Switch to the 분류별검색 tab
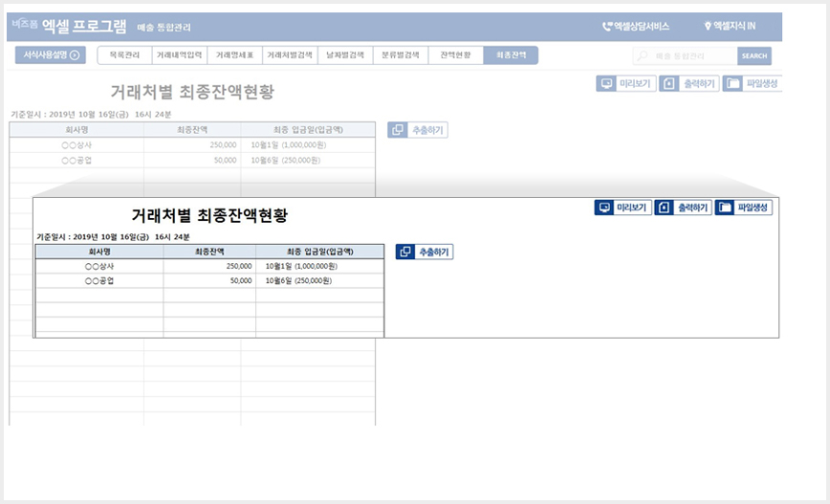Image resolution: width=830 pixels, height=504 pixels. [400, 55]
